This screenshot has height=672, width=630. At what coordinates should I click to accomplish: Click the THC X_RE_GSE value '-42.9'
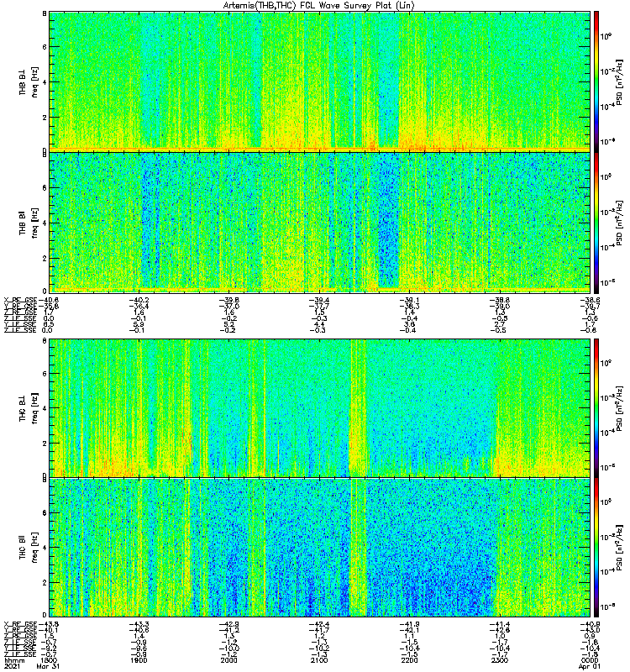click(228, 624)
